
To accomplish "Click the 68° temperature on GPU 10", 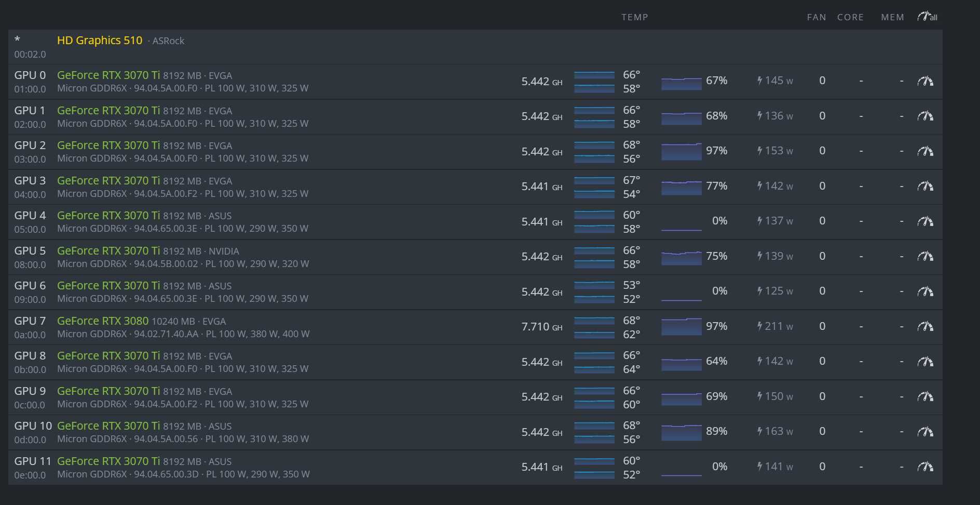I will tap(632, 425).
